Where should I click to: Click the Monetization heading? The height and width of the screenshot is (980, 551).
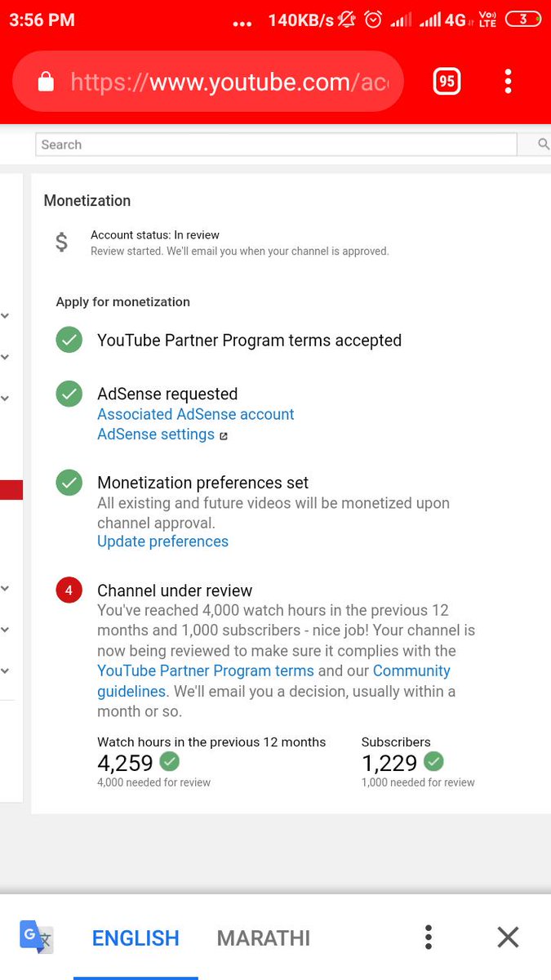[x=87, y=201]
